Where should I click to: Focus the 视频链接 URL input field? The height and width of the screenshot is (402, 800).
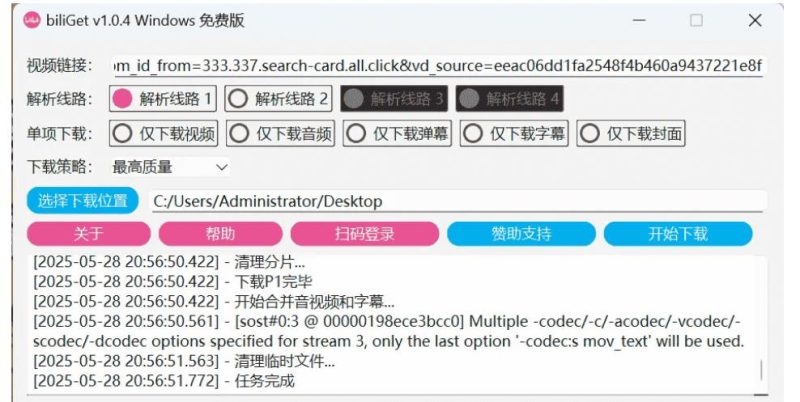[x=439, y=66]
